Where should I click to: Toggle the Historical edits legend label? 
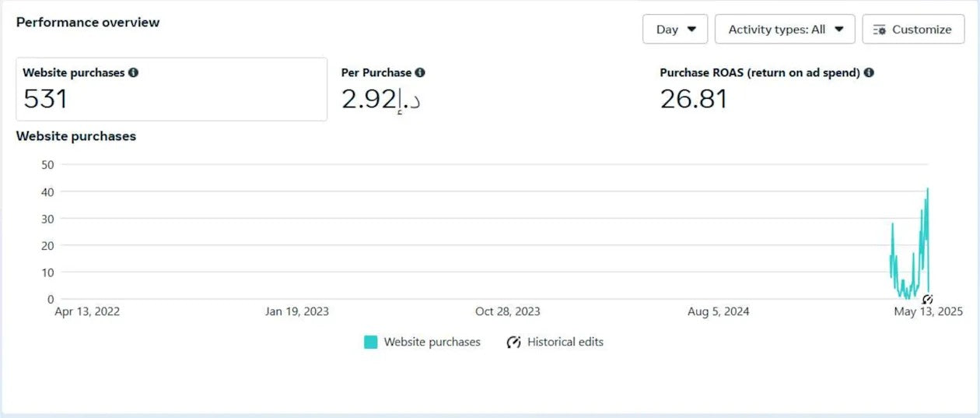565,342
